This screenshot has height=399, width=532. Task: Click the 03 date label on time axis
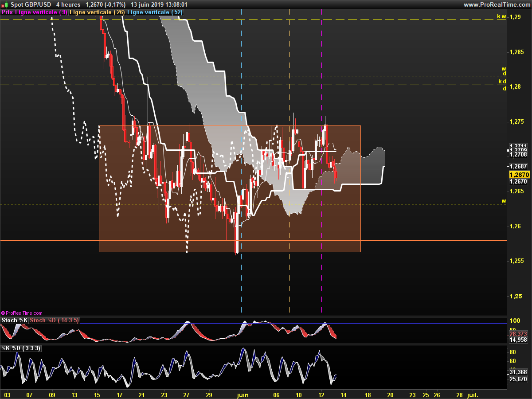(x=7, y=394)
